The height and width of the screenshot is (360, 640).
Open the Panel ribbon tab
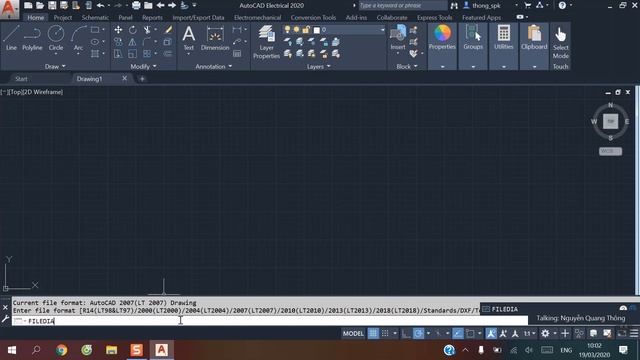(125, 18)
